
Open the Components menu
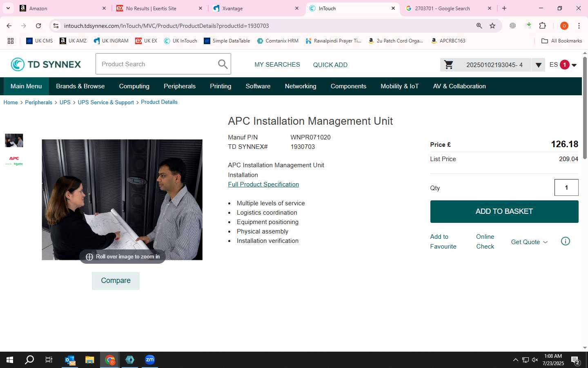(x=348, y=86)
